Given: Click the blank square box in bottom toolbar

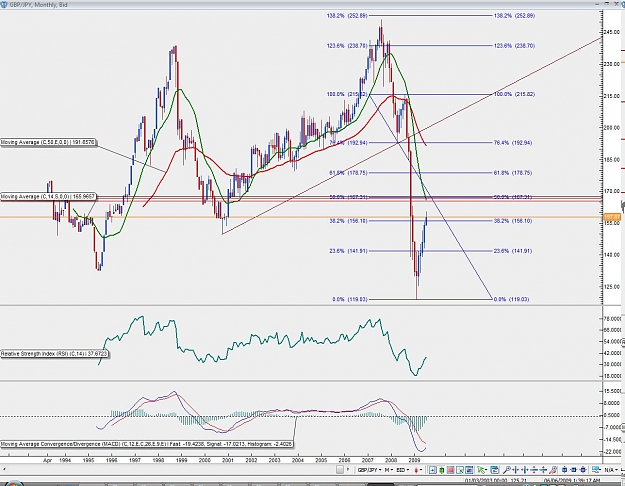Looking at the screenshot, I should (340, 470).
